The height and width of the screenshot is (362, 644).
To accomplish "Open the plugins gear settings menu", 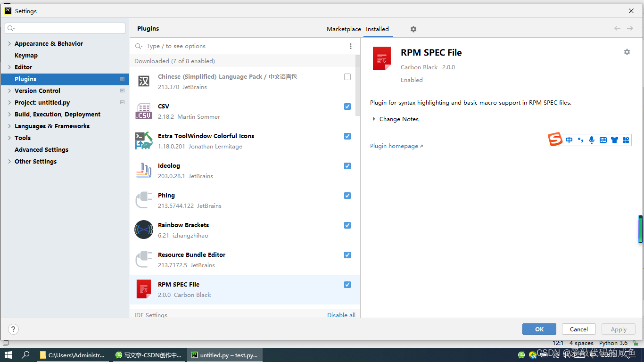I will pyautogui.click(x=413, y=29).
